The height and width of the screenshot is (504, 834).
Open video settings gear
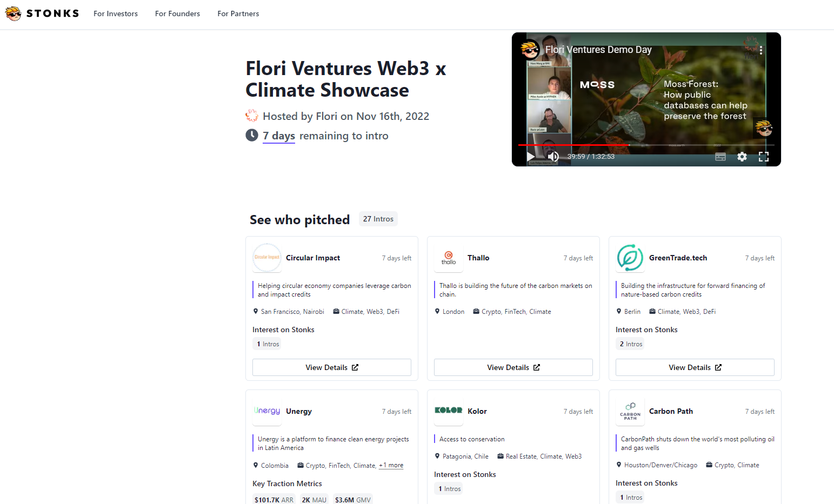[742, 157]
